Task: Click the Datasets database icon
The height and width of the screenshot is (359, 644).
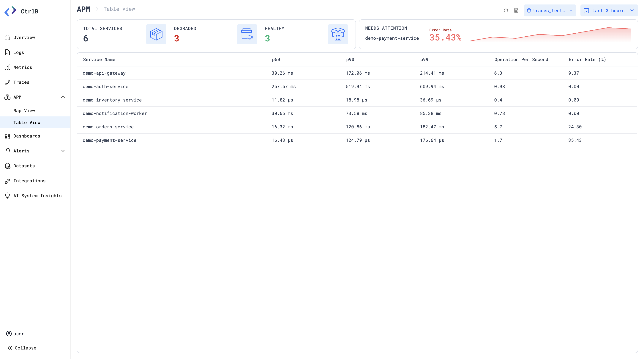Action: (7, 166)
